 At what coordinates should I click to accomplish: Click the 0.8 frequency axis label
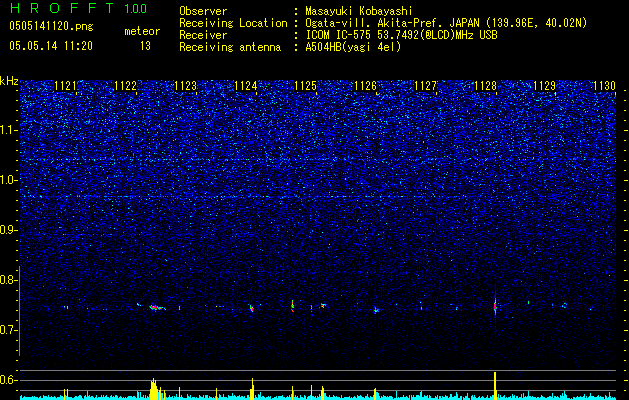coord(8,280)
